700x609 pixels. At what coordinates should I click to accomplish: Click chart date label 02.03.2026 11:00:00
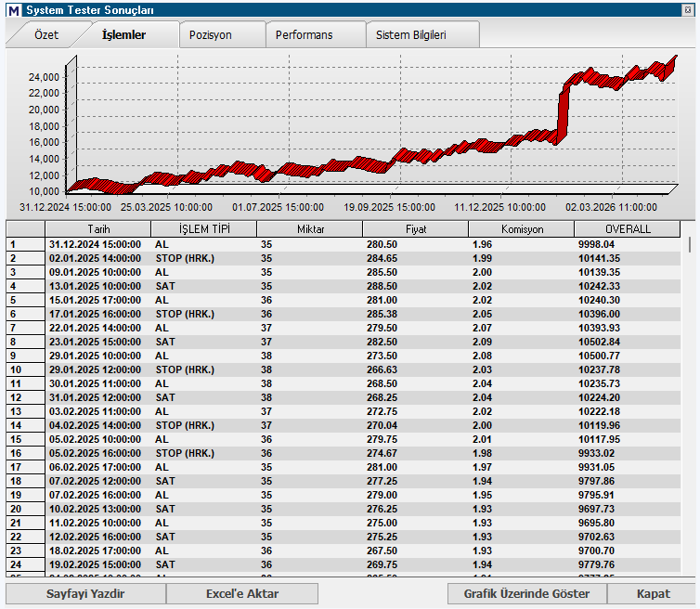(611, 207)
